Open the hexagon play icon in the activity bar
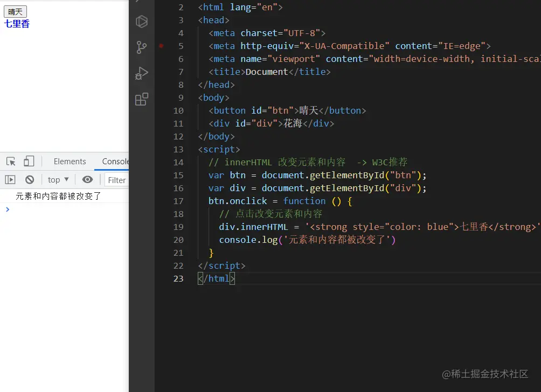 pos(142,22)
